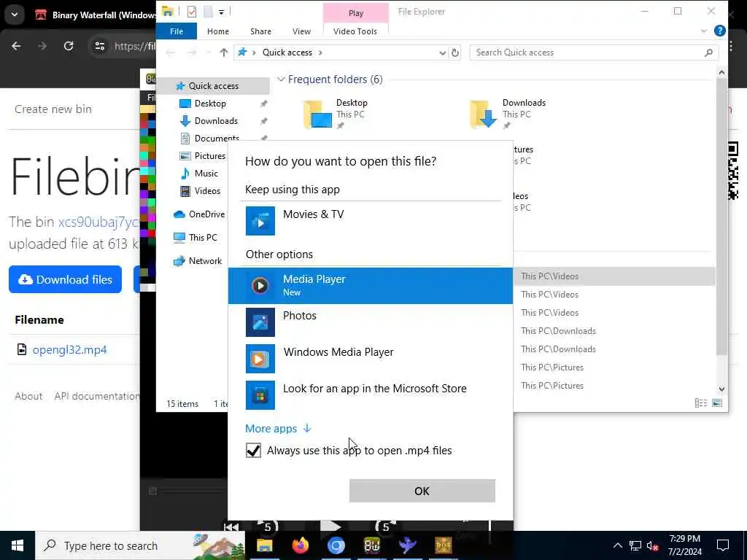
Task: Select Movies & TV app icon
Action: pos(260,220)
